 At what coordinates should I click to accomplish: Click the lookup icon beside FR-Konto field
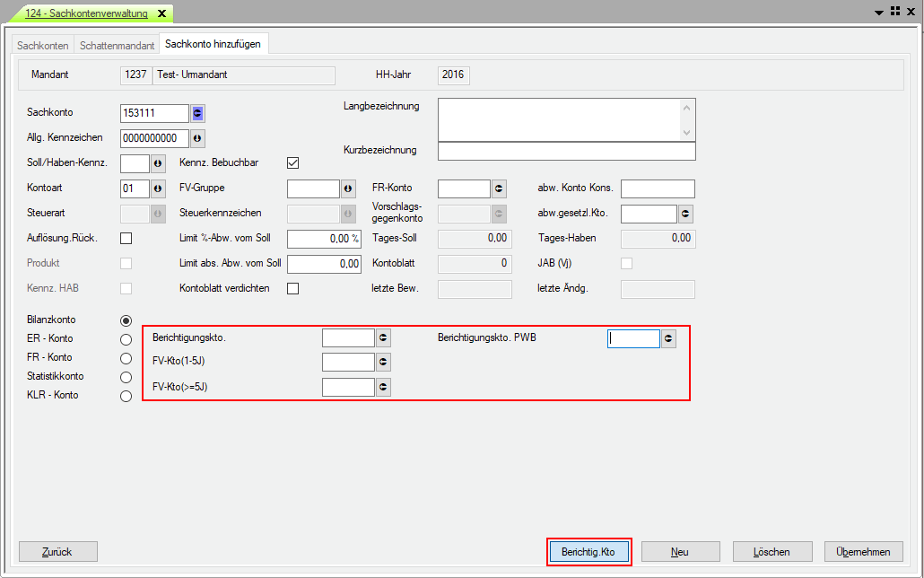pyautogui.click(x=499, y=188)
